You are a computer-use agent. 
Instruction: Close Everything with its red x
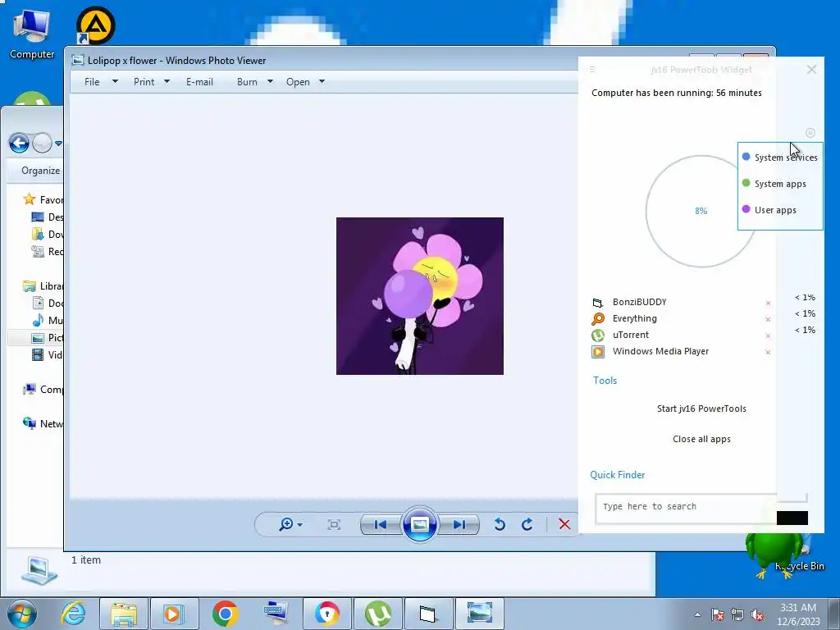768,319
